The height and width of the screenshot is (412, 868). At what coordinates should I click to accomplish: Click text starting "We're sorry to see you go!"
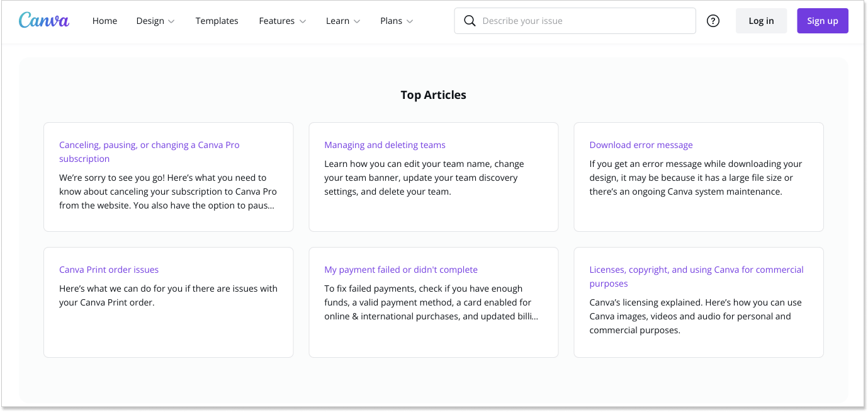[x=168, y=192]
